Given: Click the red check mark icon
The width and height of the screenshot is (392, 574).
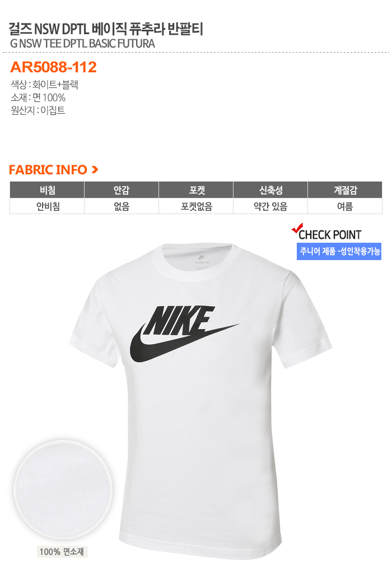Looking at the screenshot, I should pyautogui.click(x=297, y=229).
